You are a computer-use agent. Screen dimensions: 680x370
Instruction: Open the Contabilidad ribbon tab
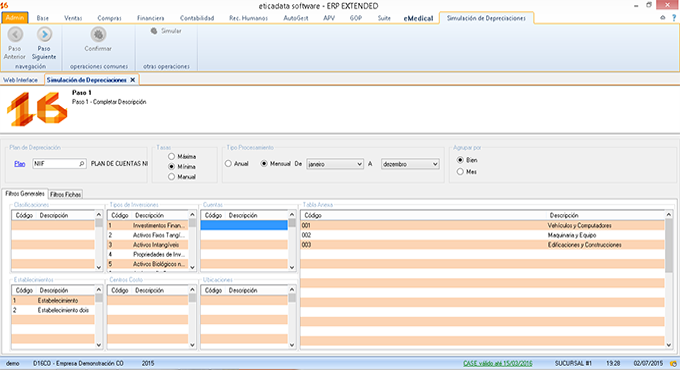pos(197,18)
